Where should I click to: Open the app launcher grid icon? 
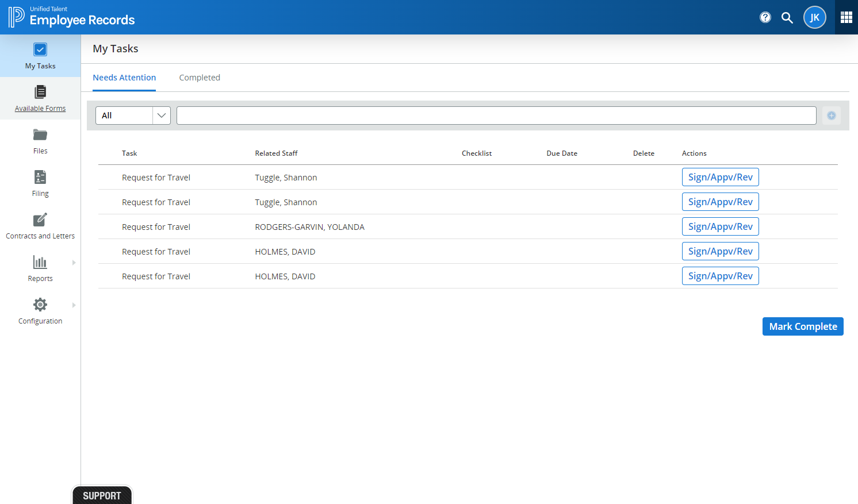click(x=846, y=17)
